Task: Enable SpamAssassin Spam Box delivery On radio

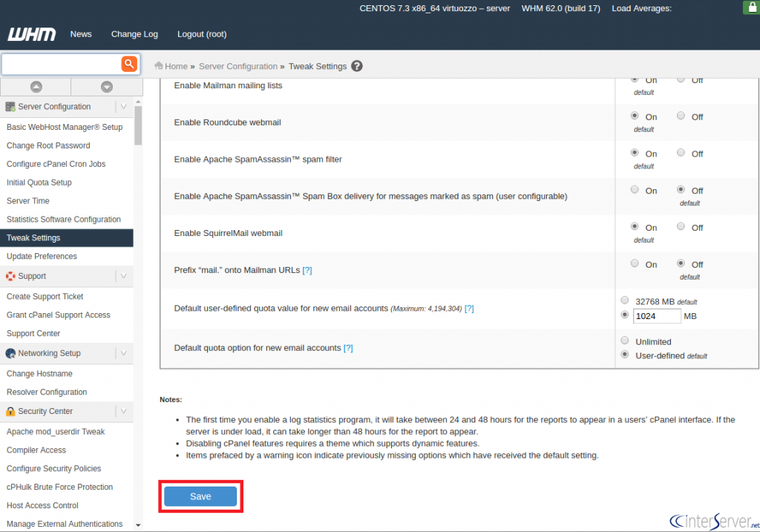Action: click(635, 190)
